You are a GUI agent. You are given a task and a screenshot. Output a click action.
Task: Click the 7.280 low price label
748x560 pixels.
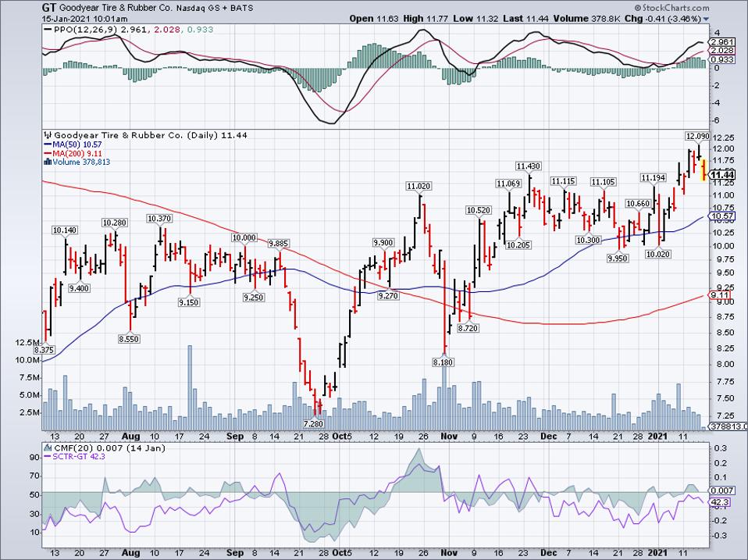pyautogui.click(x=313, y=423)
